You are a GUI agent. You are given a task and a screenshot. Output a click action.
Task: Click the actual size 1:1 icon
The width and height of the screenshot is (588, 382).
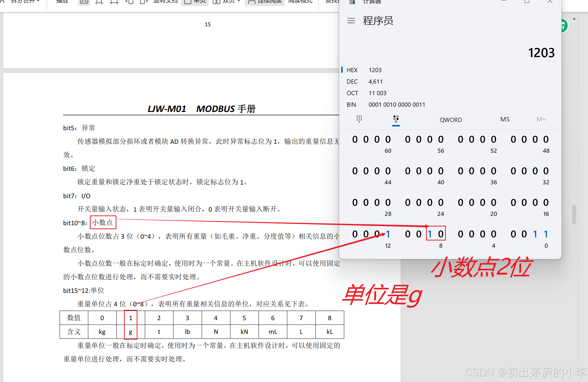point(84,2)
